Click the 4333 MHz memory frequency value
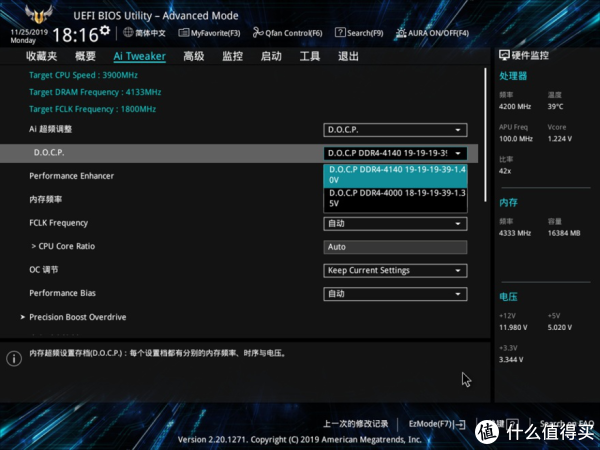 pos(515,233)
